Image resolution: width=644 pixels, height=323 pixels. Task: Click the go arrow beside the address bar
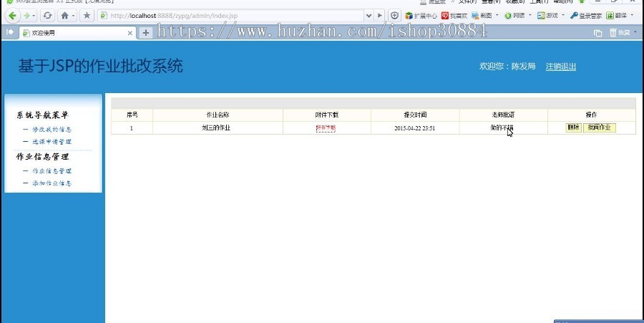[380, 16]
